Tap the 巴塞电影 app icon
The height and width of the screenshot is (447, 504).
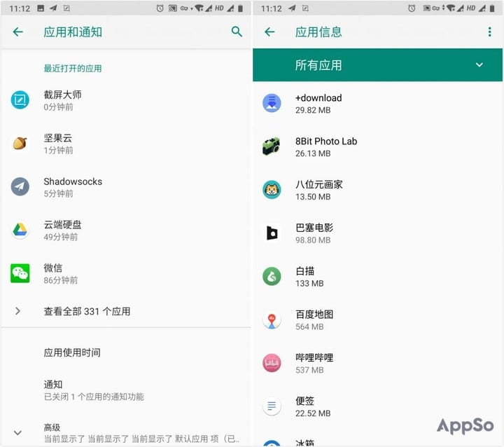272,233
